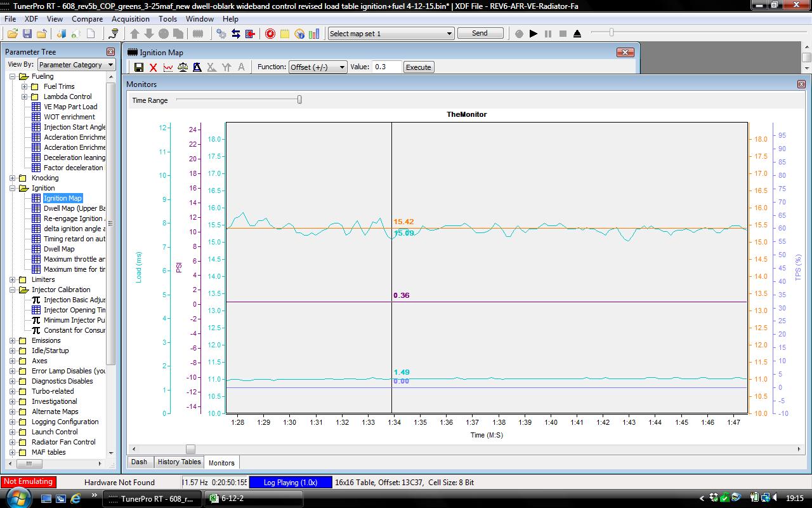Viewport: 812px width, 508px height.
Task: Click the yellow notepad toolbar icon
Action: point(285,34)
